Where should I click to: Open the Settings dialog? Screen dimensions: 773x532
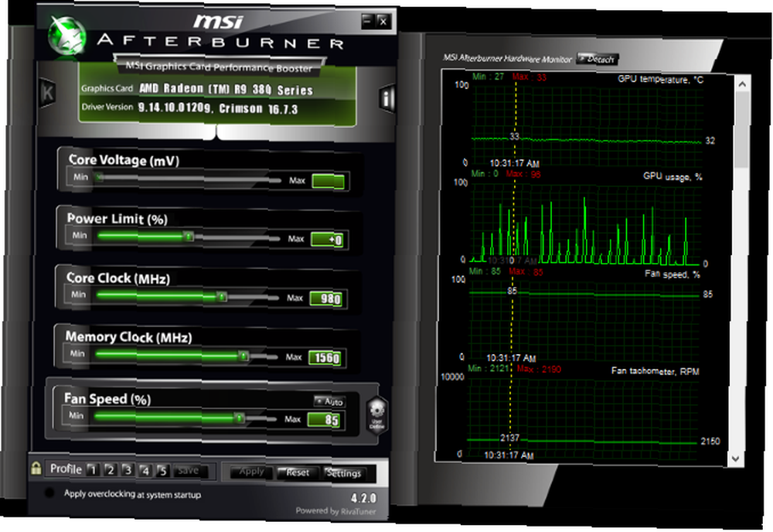click(x=344, y=473)
